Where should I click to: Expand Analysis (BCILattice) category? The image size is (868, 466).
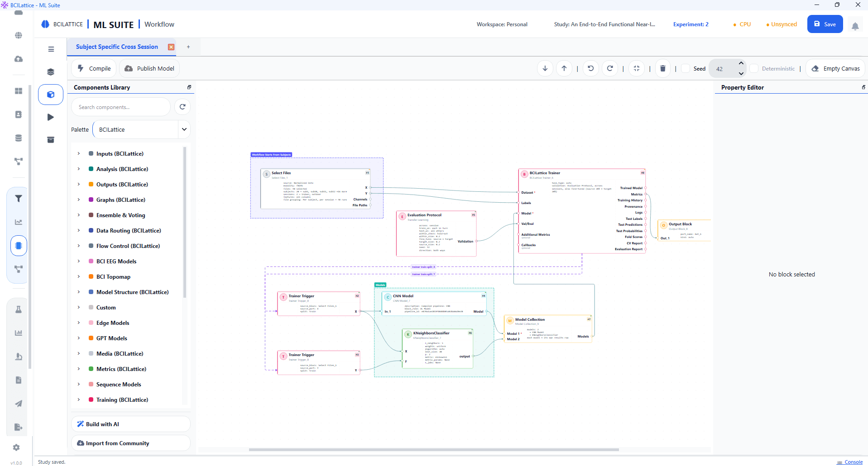pyautogui.click(x=79, y=169)
